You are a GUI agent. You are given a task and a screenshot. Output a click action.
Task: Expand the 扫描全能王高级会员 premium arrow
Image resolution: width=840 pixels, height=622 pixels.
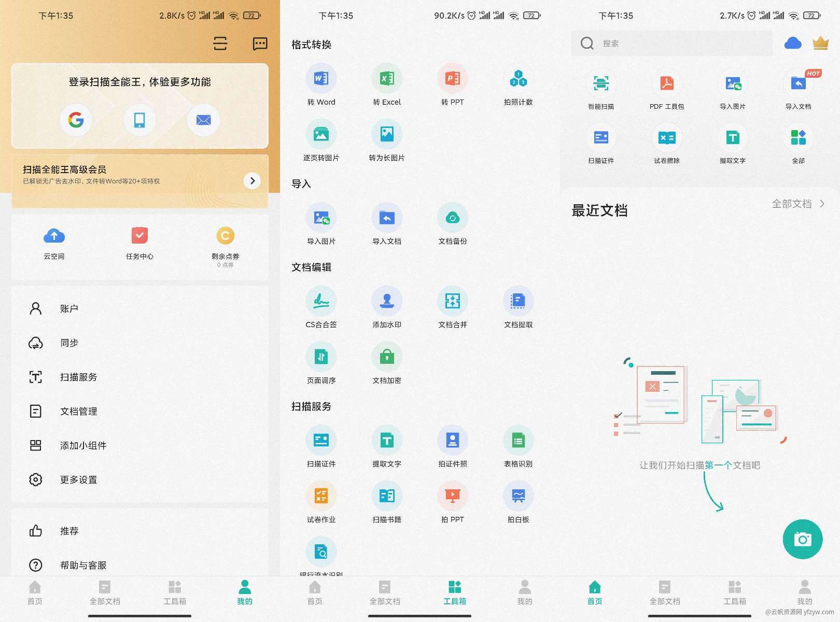(252, 181)
